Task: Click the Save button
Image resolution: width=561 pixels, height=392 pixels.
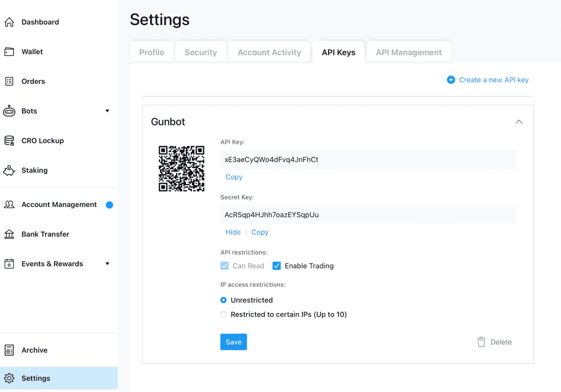Action: point(234,342)
